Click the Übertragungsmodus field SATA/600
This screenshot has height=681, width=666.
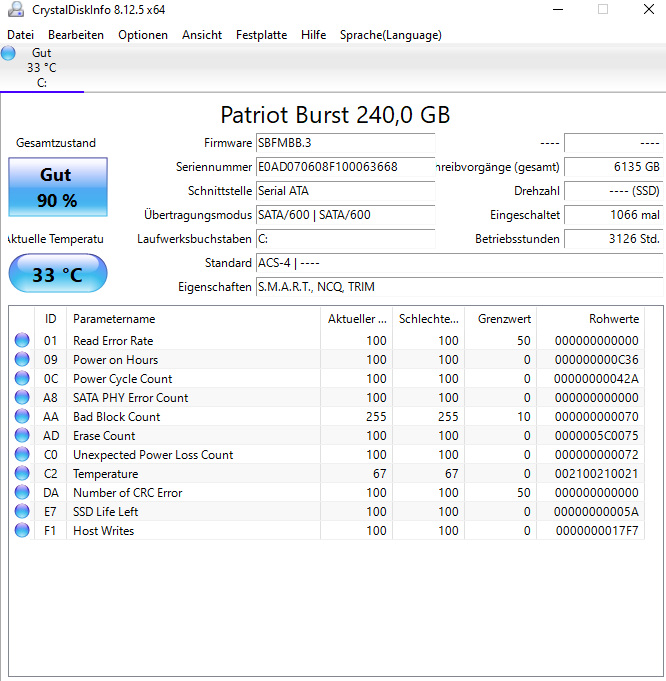click(x=345, y=215)
